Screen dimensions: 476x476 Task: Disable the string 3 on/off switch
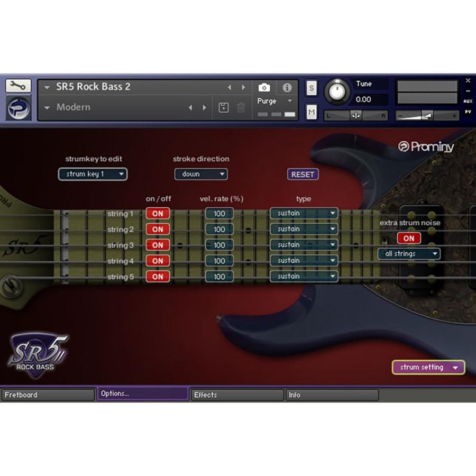(157, 245)
